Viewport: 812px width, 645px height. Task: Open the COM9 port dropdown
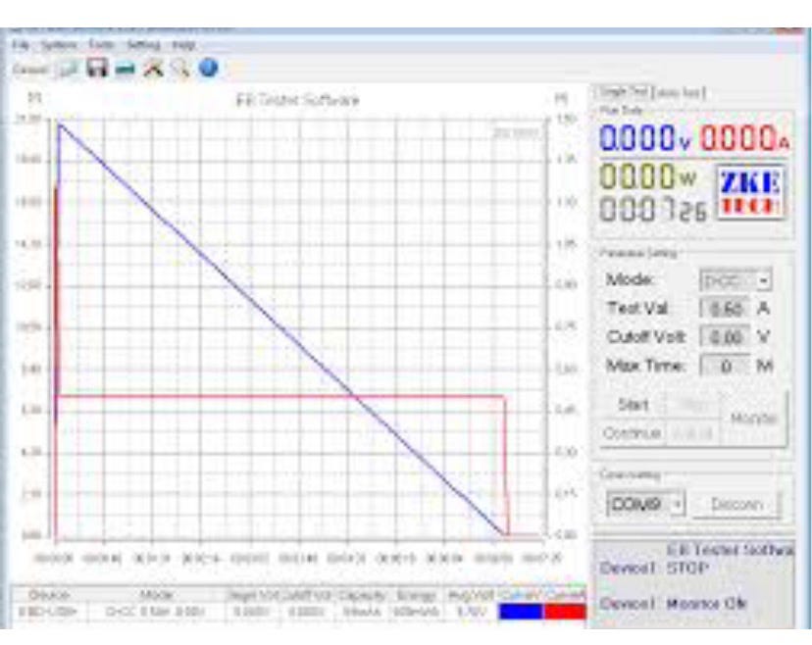point(645,504)
